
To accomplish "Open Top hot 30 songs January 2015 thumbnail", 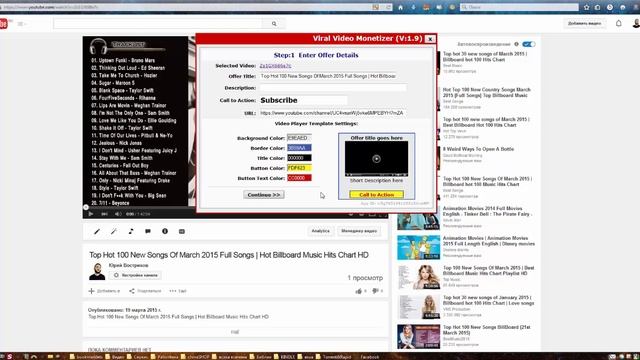I will (418, 307).
